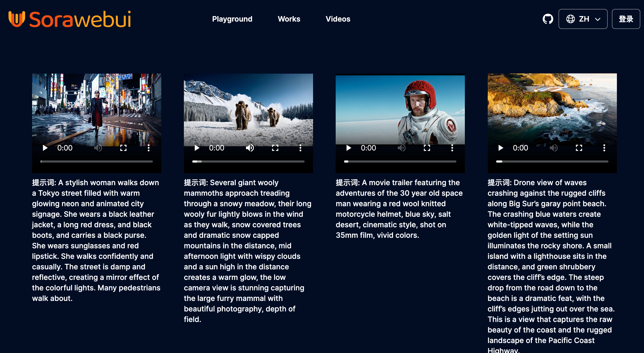The image size is (644, 353).
Task: Click the 登录 login button
Action: 626,19
